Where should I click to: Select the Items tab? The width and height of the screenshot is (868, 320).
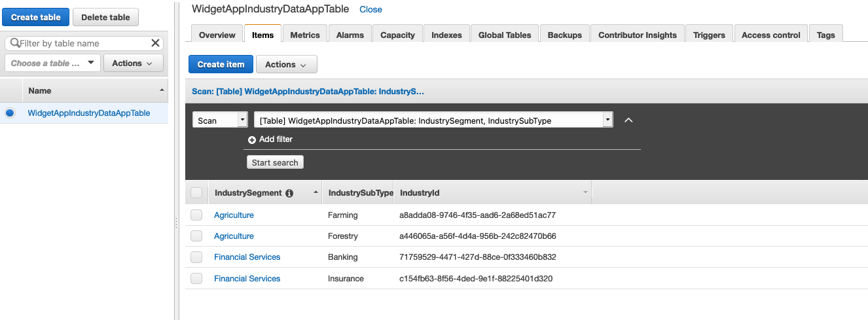click(262, 35)
